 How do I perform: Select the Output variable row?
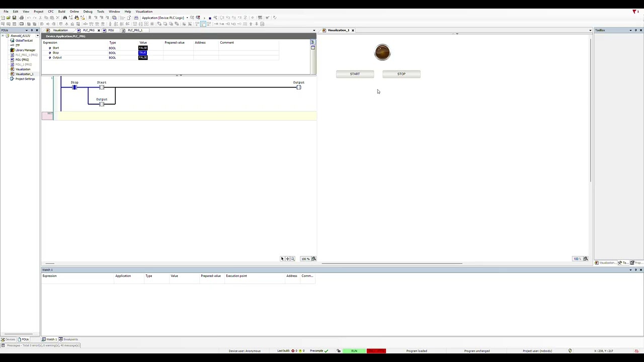(160, 57)
